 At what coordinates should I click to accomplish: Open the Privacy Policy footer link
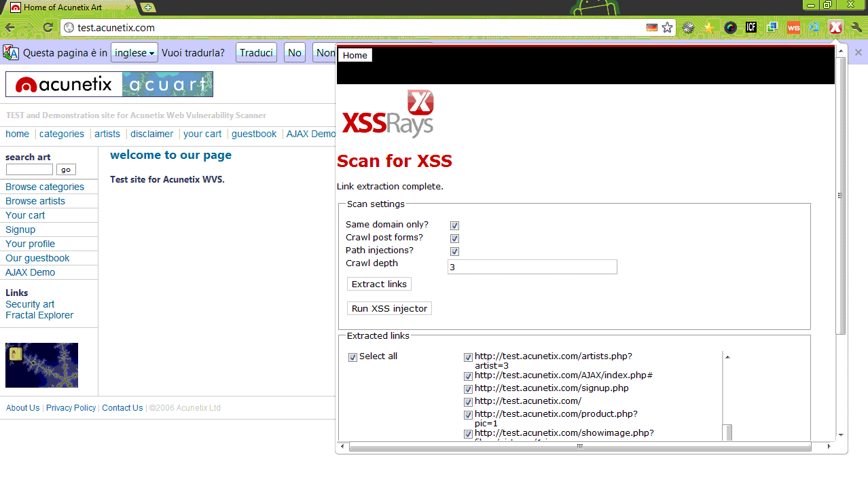71,408
